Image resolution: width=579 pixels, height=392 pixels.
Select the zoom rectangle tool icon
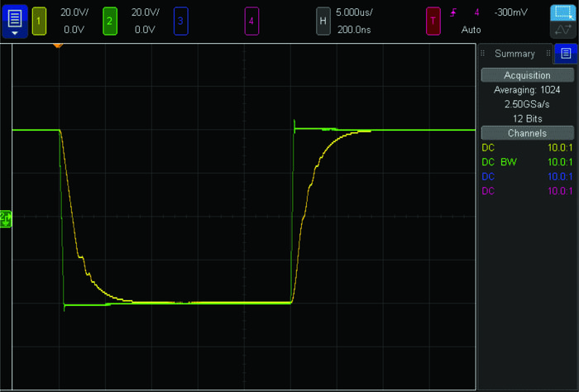563,12
